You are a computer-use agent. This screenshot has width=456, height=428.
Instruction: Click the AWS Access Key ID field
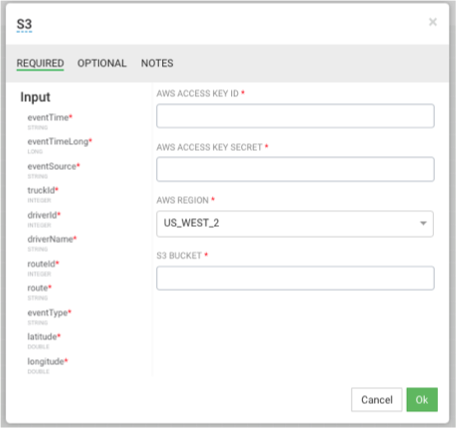(x=295, y=116)
